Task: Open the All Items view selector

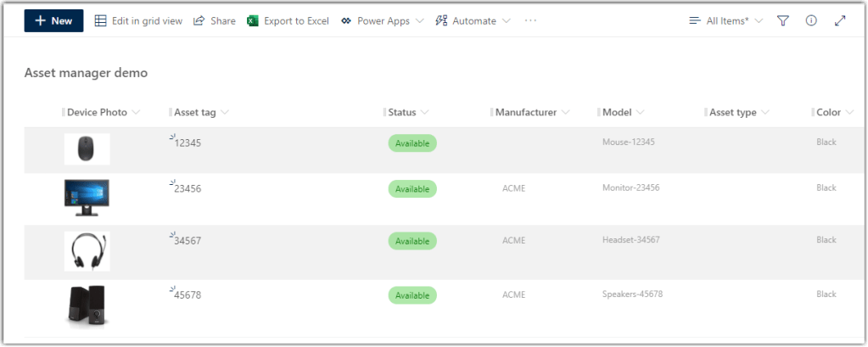Action: click(x=726, y=20)
